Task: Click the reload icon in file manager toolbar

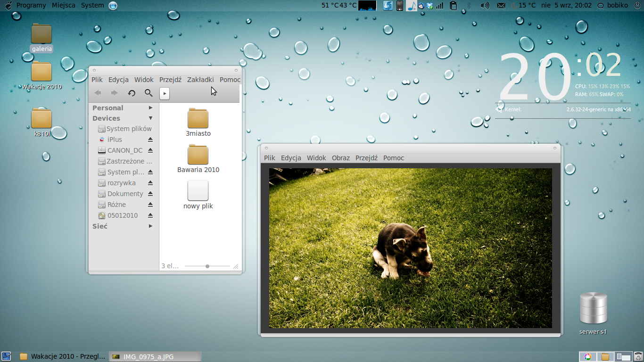Action: click(x=132, y=93)
